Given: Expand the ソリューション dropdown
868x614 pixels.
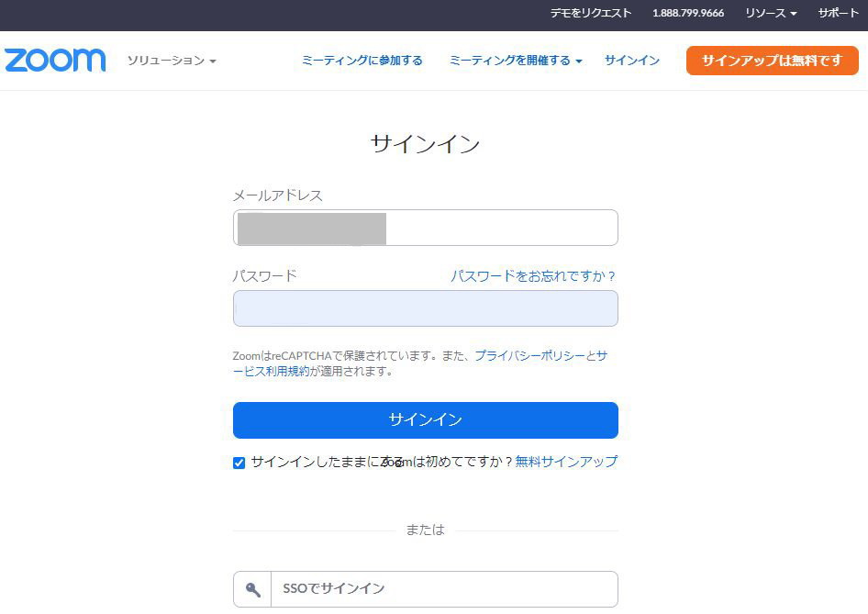Looking at the screenshot, I should tap(172, 61).
